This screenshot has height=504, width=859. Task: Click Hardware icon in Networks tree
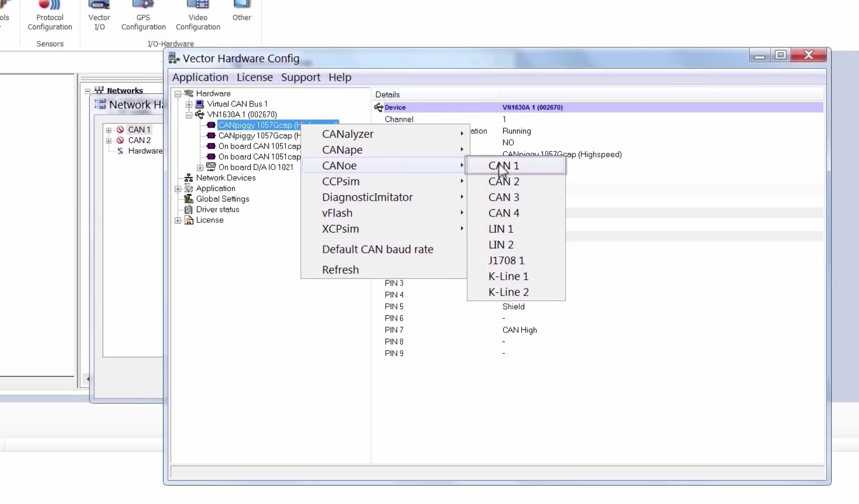120,151
